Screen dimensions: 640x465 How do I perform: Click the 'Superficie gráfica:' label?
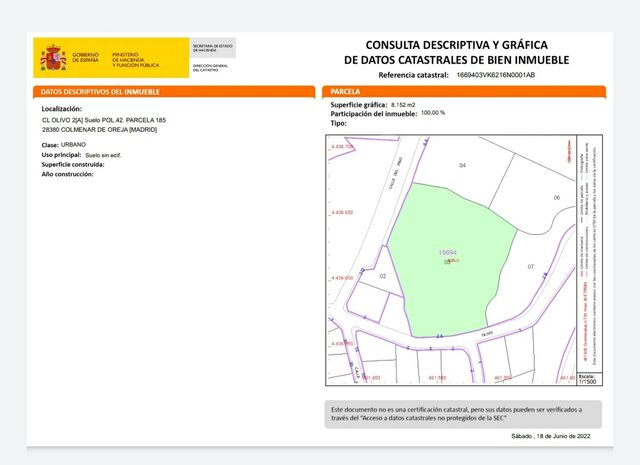[359, 105]
